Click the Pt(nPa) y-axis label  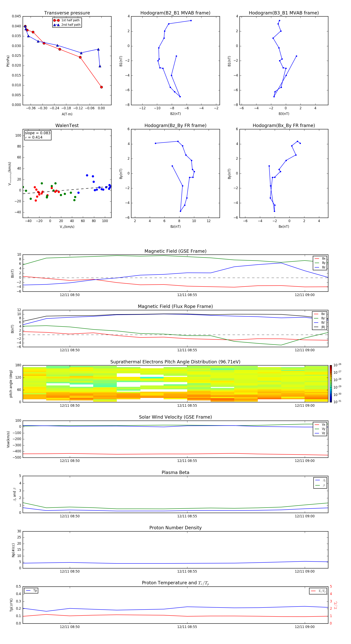point(8,61)
